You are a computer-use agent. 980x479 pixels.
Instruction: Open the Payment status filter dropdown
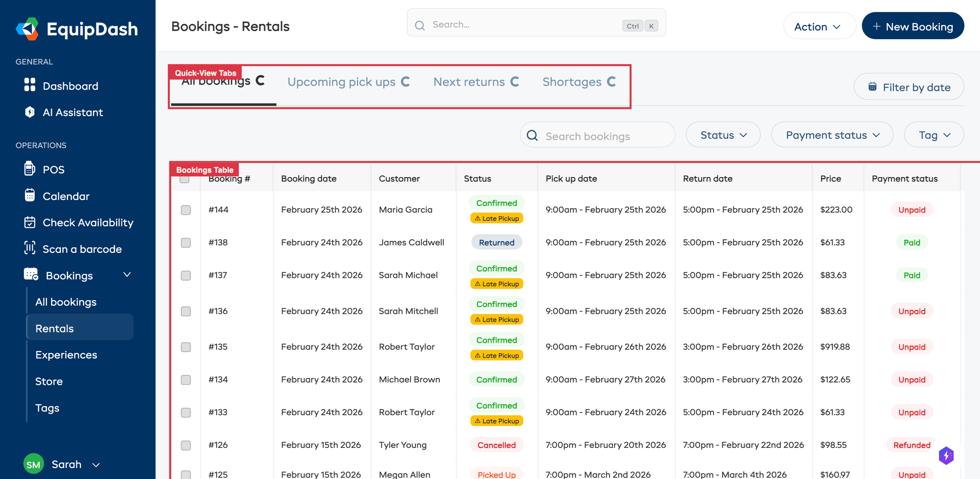(832, 135)
